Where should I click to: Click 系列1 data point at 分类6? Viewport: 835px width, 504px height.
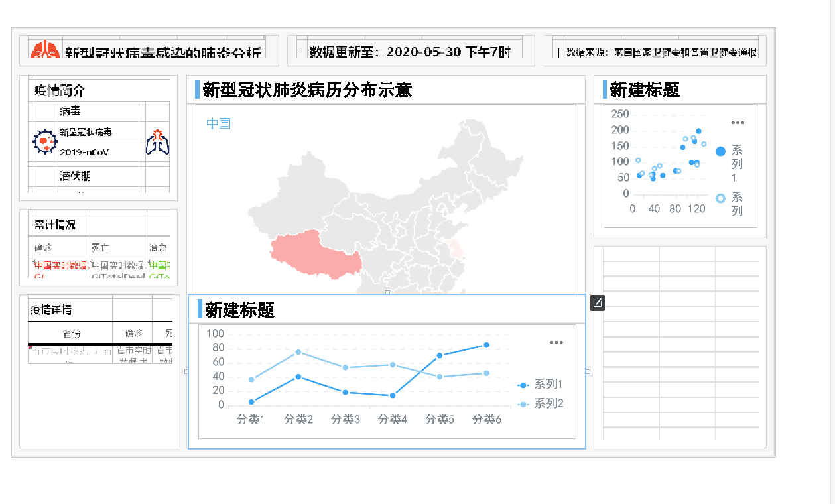click(486, 345)
